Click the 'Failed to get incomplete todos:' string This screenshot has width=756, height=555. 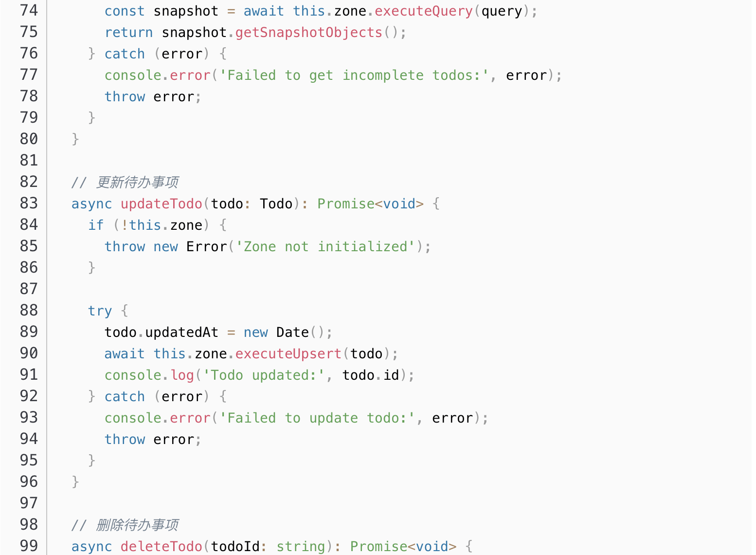coord(354,75)
